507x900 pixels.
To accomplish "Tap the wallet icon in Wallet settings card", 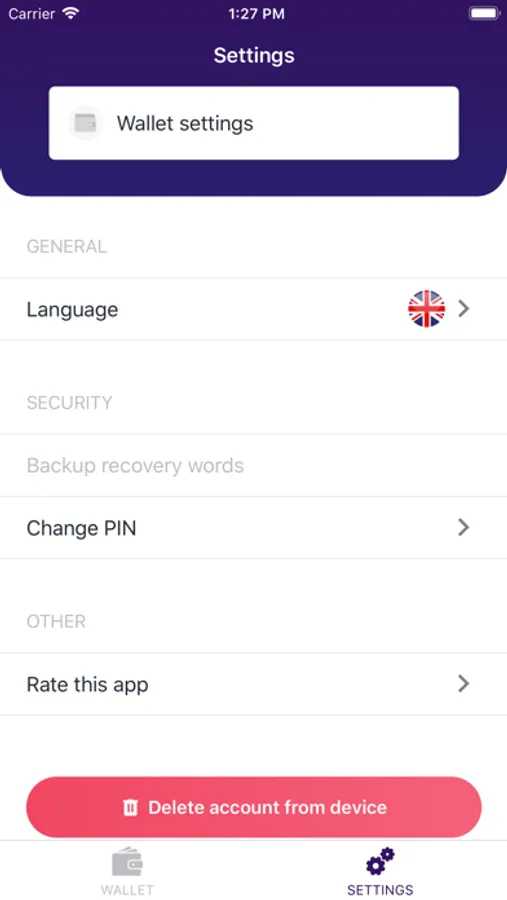I will point(86,123).
